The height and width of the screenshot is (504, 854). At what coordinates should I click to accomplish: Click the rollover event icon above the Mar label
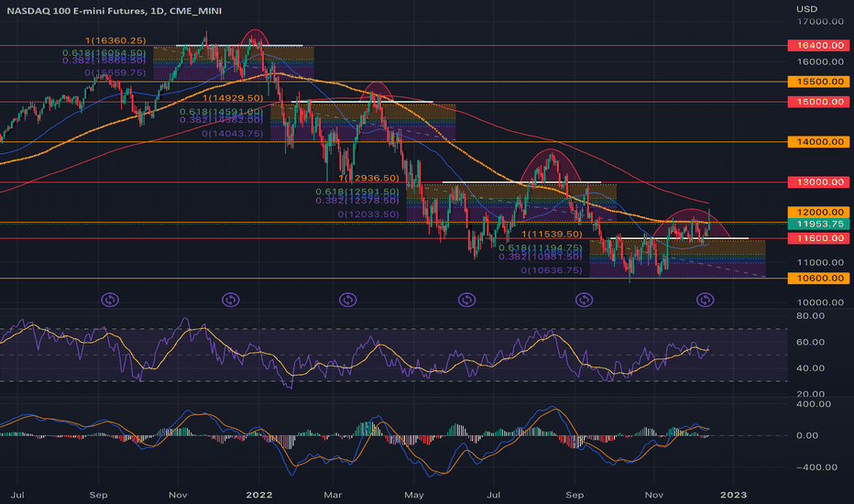click(x=347, y=300)
